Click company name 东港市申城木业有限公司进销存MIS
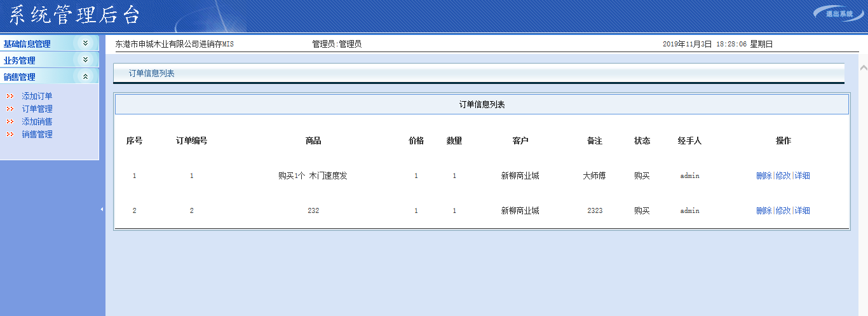Image resolution: width=868 pixels, height=316 pixels. coord(175,44)
